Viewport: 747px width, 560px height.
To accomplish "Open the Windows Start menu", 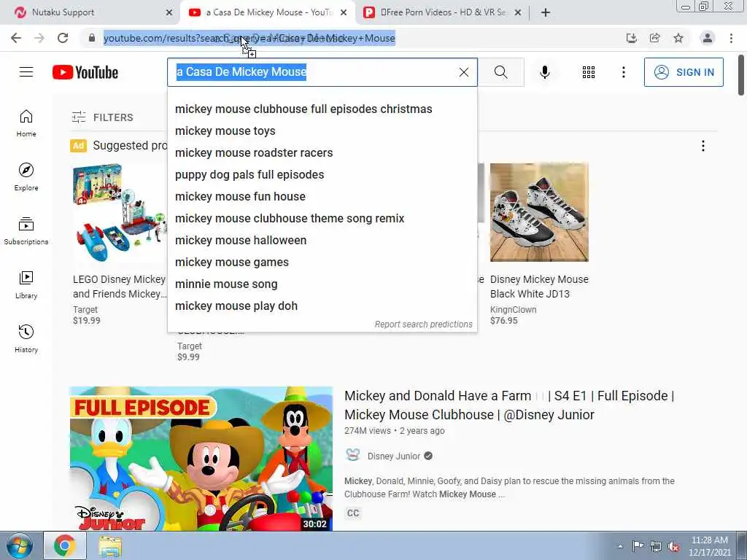I will [x=19, y=545].
